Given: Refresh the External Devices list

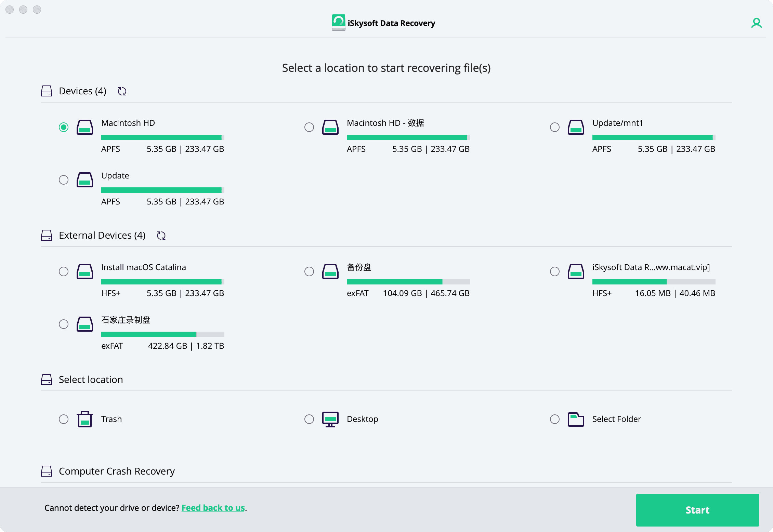Looking at the screenshot, I should 161,236.
